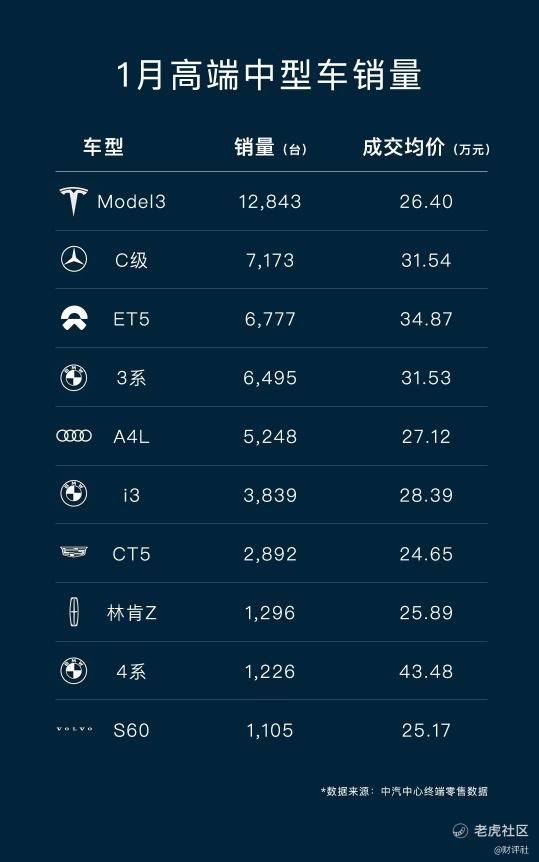The image size is (539, 862).
Task: Click the ET5 sales figure 6,777
Action: (270, 319)
